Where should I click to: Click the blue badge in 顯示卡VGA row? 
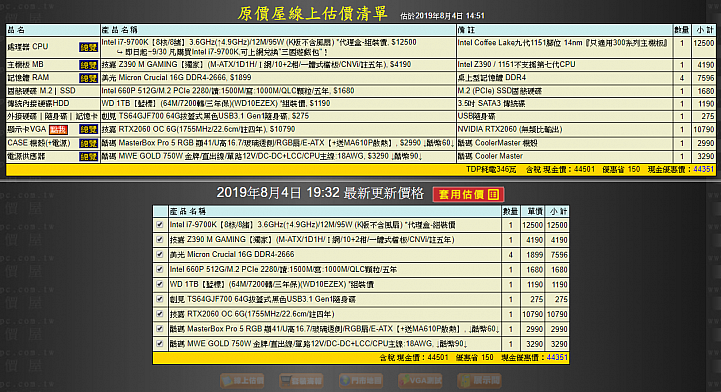88,130
